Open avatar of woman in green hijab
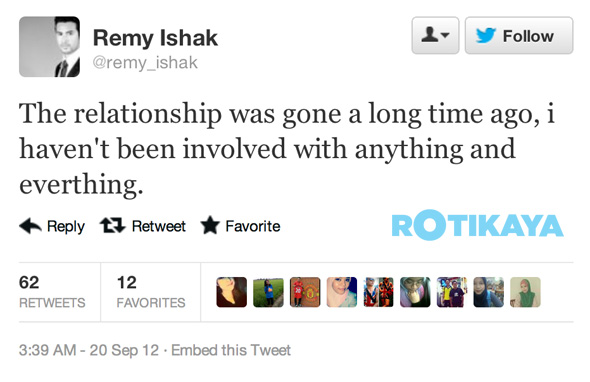 525,292
